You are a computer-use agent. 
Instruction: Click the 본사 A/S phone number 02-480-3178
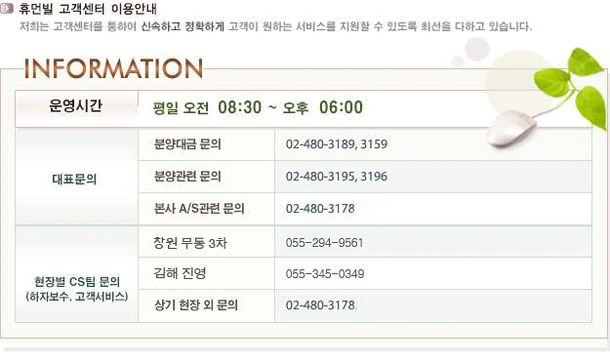click(320, 209)
